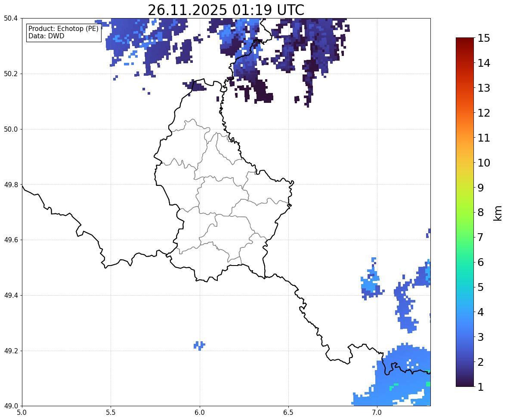Screen dimensions: 507x420
Task: Click the longitude tick label '7.0'
Action: (x=377, y=413)
